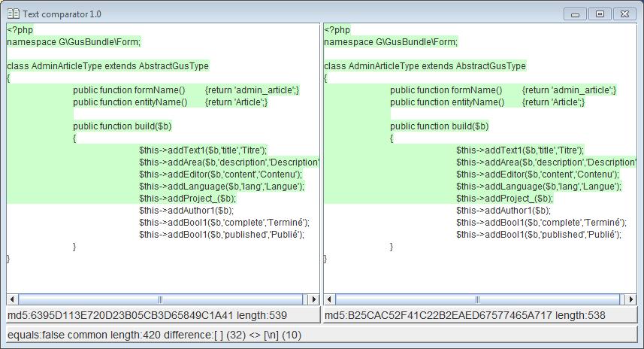Viewport: 644px width, 349px height.
Task: Click the left md5 hash field ending length:539
Action: [x=163, y=315]
